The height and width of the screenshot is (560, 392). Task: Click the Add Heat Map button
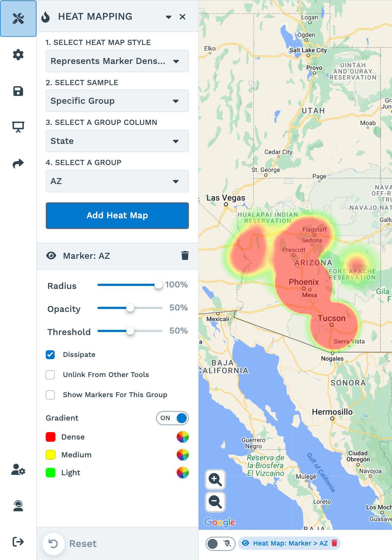tap(117, 216)
